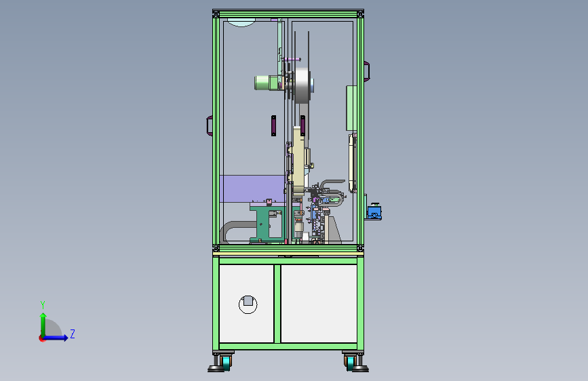Select the dark red handle on the upper right frame
The image size is (588, 381).
click(x=367, y=71)
